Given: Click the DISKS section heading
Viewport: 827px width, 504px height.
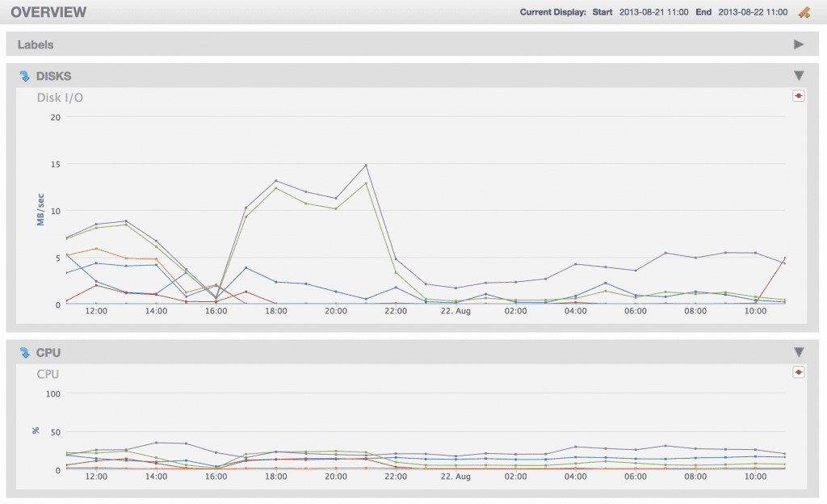Looking at the screenshot, I should point(53,77).
